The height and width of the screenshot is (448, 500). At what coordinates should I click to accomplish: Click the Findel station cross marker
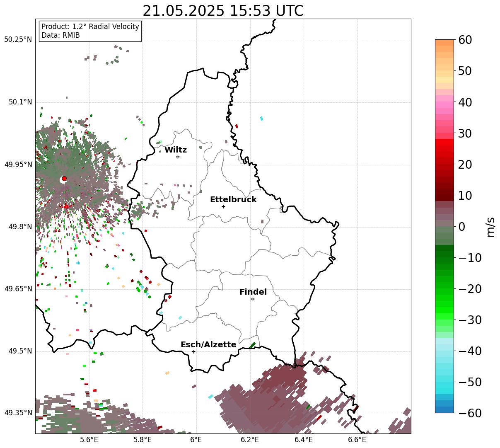coord(253,299)
